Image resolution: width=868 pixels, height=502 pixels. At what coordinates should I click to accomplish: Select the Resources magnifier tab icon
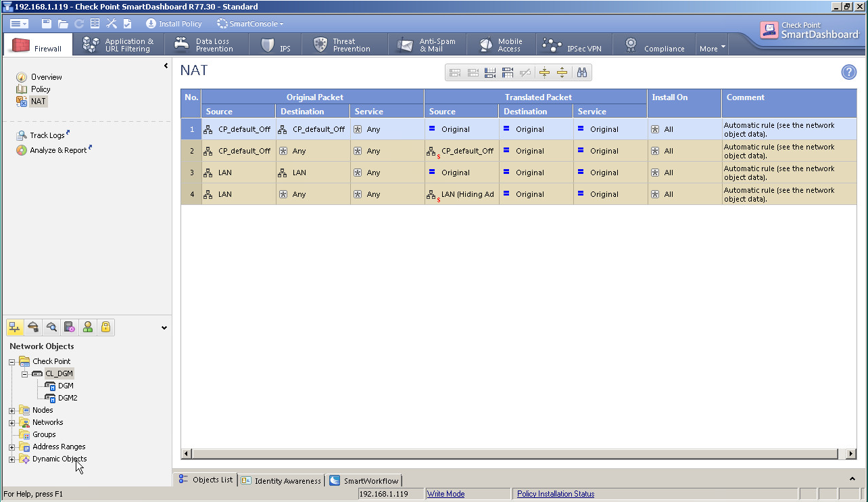click(x=51, y=327)
